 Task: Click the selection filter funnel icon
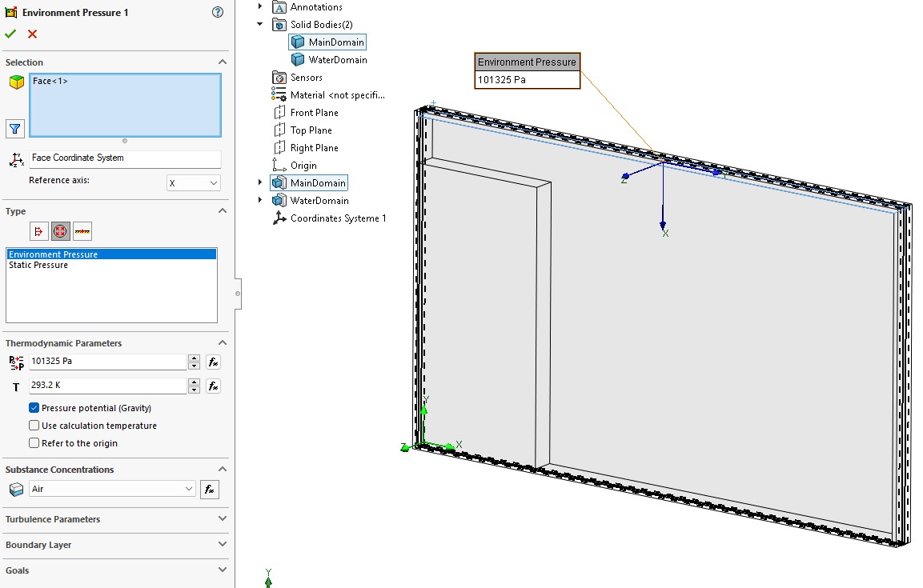[15, 128]
